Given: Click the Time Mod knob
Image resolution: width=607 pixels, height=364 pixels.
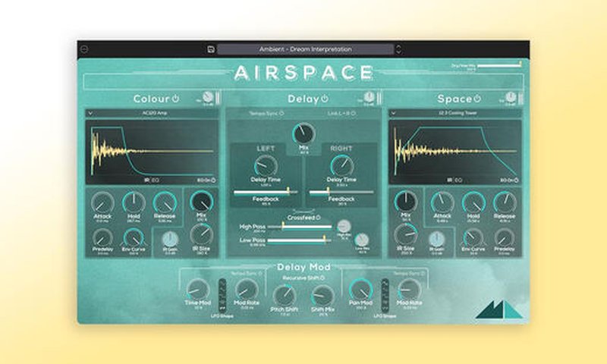Looking at the screenshot, I should (197, 289).
